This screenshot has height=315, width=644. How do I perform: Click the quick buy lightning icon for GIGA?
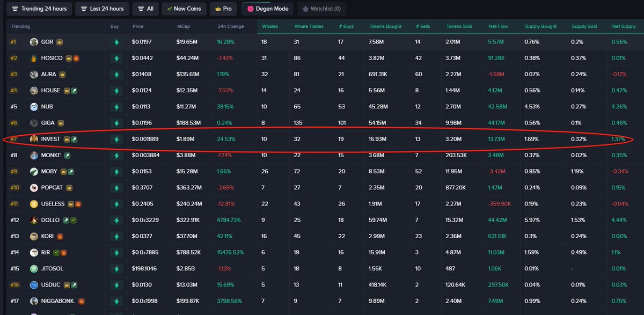[115, 123]
